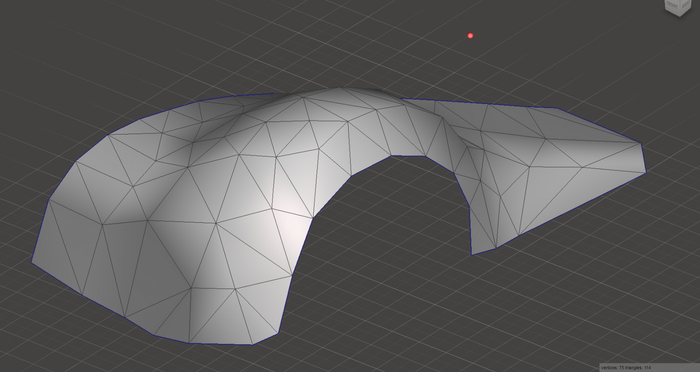
Task: Click the front face of view cube
Action: (x=672, y=5)
